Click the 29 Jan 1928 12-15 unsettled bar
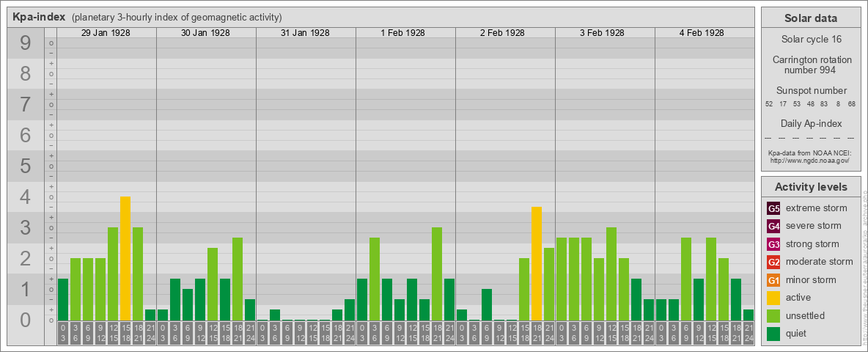Screen dimensions: 868x352 click(x=112, y=274)
